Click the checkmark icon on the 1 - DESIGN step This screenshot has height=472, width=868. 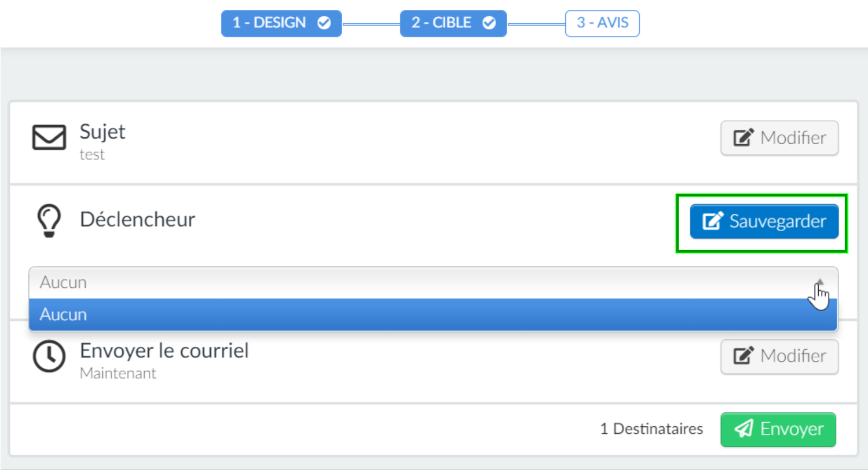pyautogui.click(x=324, y=23)
